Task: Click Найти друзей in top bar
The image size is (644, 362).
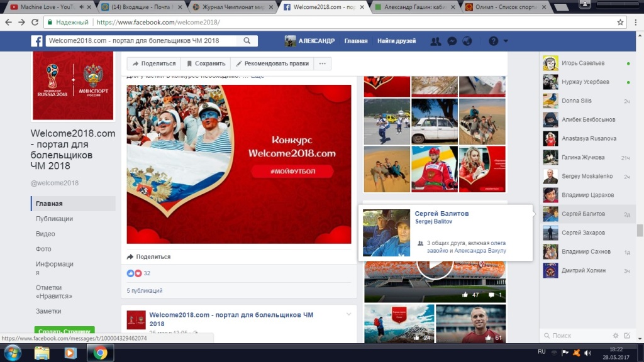Action: pyautogui.click(x=397, y=41)
